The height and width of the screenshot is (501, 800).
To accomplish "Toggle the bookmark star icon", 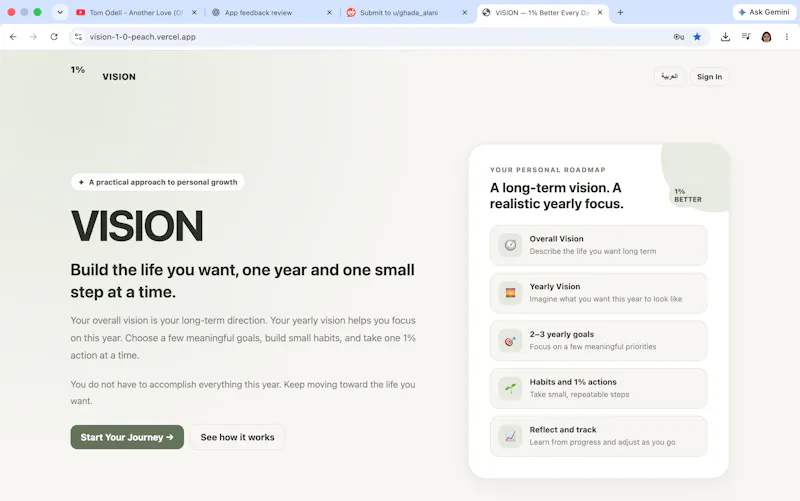I will [x=697, y=37].
